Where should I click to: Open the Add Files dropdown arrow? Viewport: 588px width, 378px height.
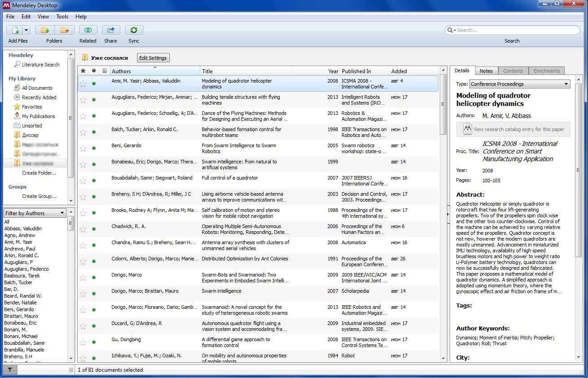click(x=26, y=30)
